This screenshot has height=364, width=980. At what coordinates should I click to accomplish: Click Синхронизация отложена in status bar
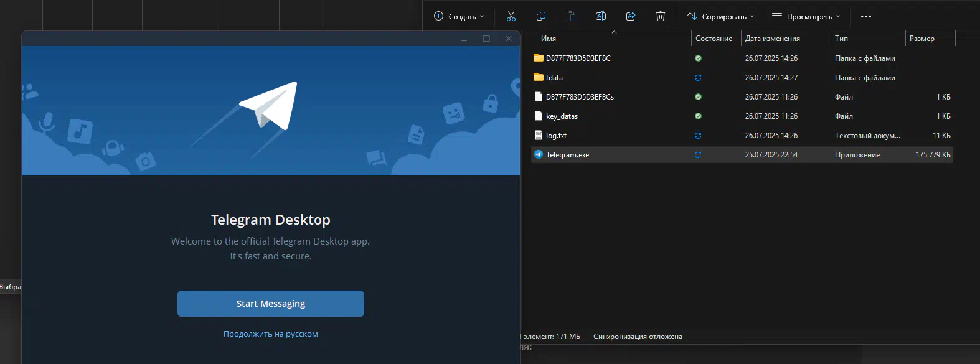(x=638, y=337)
